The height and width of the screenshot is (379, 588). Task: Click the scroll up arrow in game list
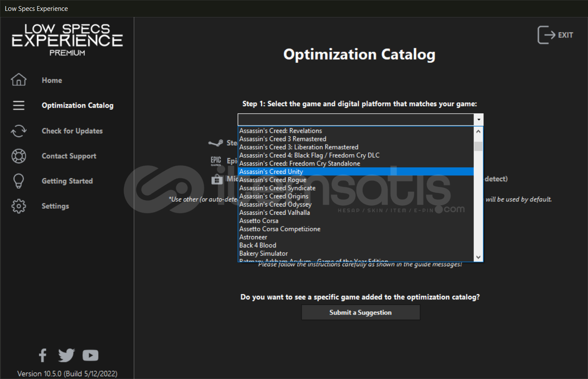click(x=478, y=131)
